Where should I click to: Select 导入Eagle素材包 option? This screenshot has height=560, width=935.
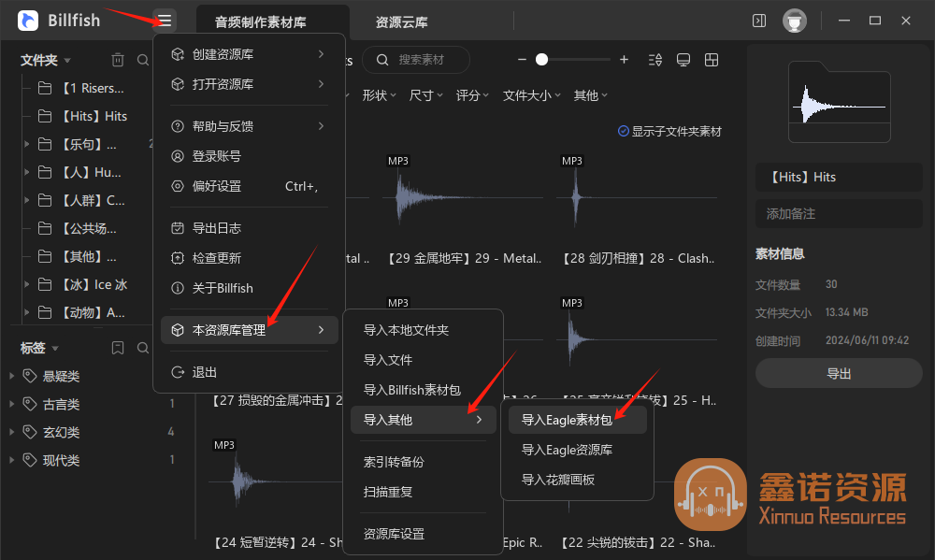(577, 420)
